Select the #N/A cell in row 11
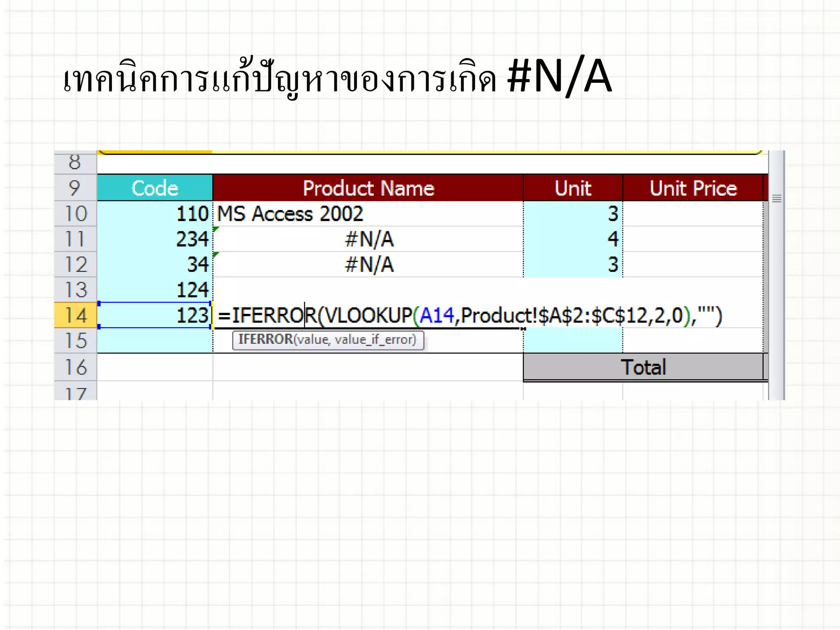This screenshot has height=630, width=840. click(368, 239)
